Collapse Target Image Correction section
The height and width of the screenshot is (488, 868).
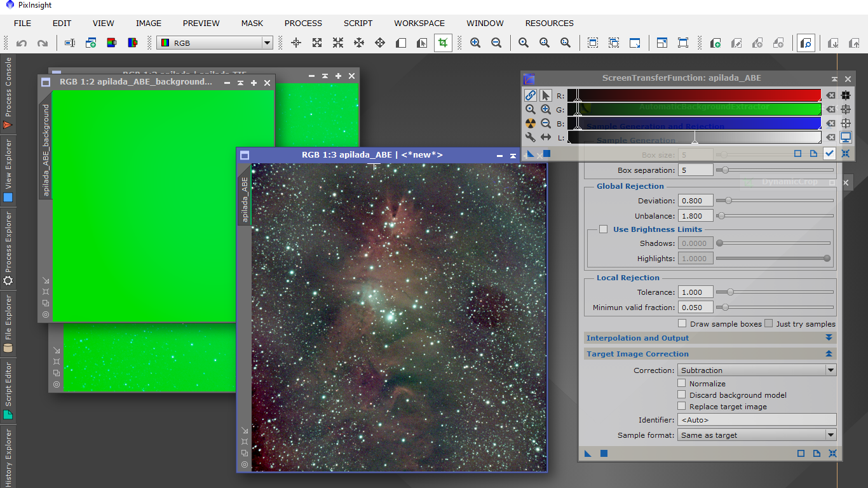829,354
